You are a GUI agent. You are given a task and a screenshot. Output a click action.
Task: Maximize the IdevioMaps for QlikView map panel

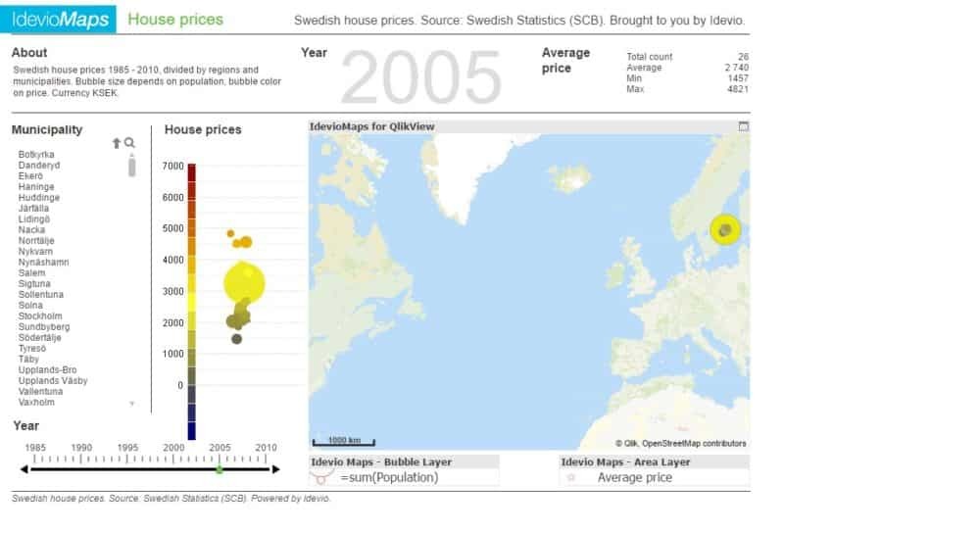click(x=743, y=126)
